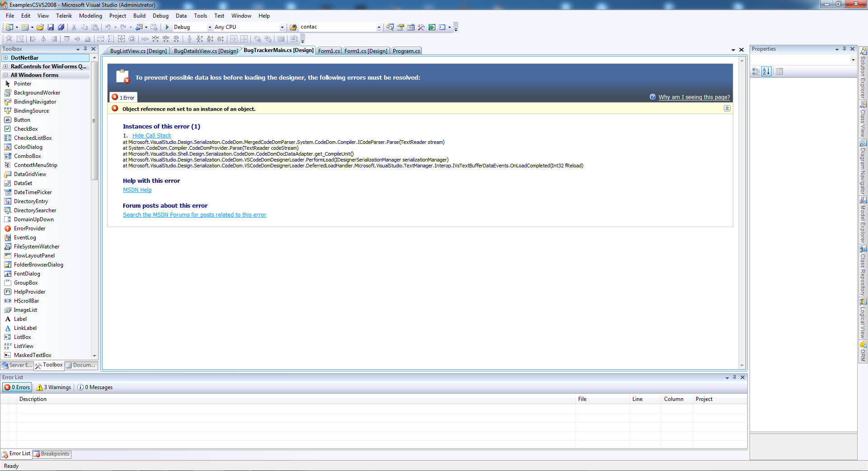Click the Start Page green arrow icon
Image resolution: width=868 pixels, height=471 pixels.
click(x=432, y=27)
